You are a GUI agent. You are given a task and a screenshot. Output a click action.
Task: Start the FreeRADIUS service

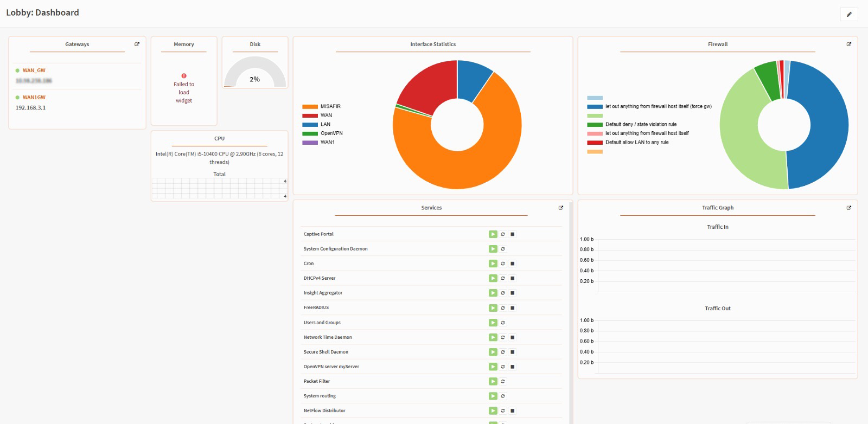tap(493, 308)
